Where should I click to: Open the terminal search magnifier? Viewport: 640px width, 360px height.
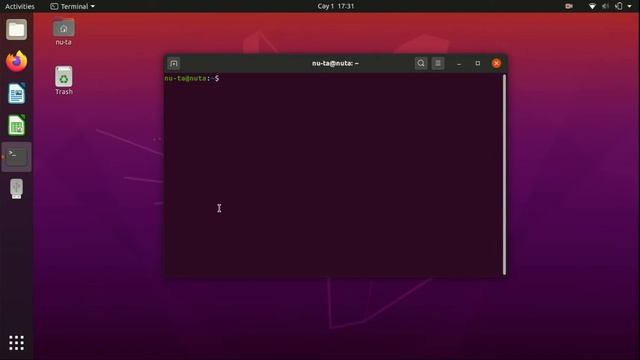(x=421, y=63)
